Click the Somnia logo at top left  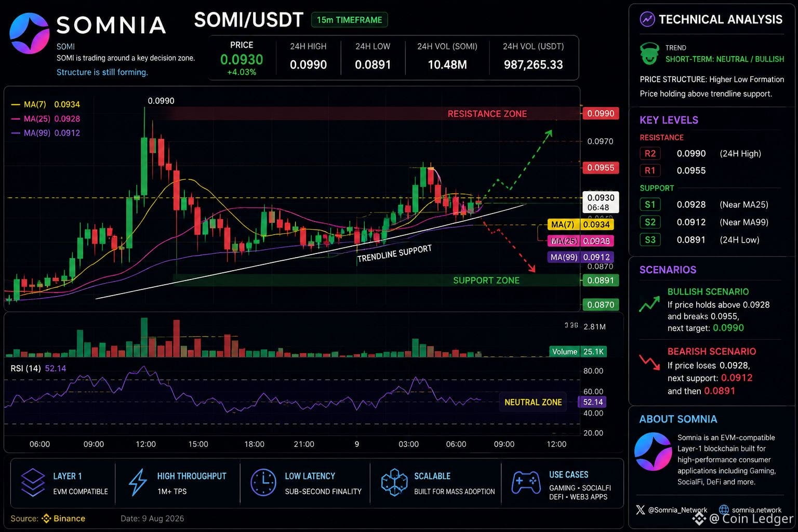point(30,33)
